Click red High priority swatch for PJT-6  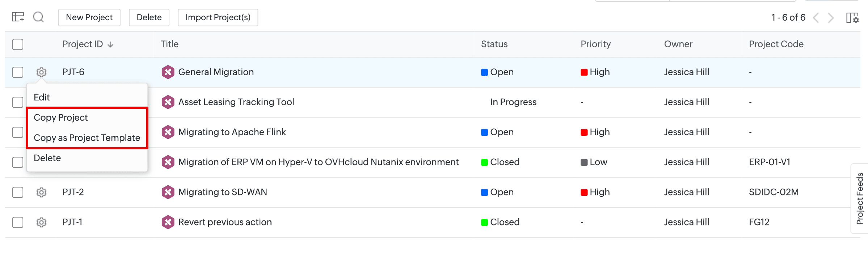click(x=584, y=72)
